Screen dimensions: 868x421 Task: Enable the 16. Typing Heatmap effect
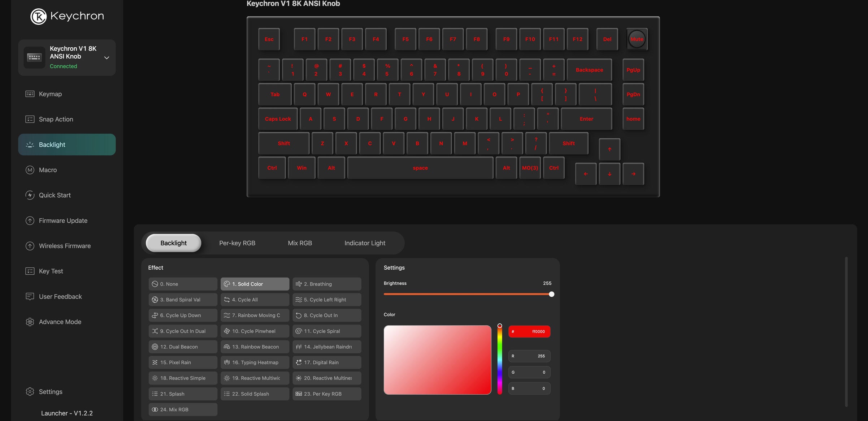tap(255, 362)
